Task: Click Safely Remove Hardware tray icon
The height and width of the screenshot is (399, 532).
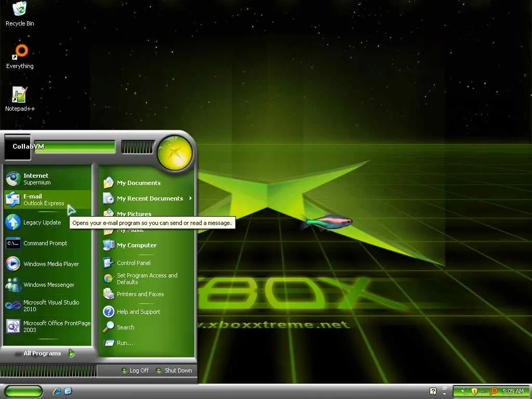Action: 463,392
